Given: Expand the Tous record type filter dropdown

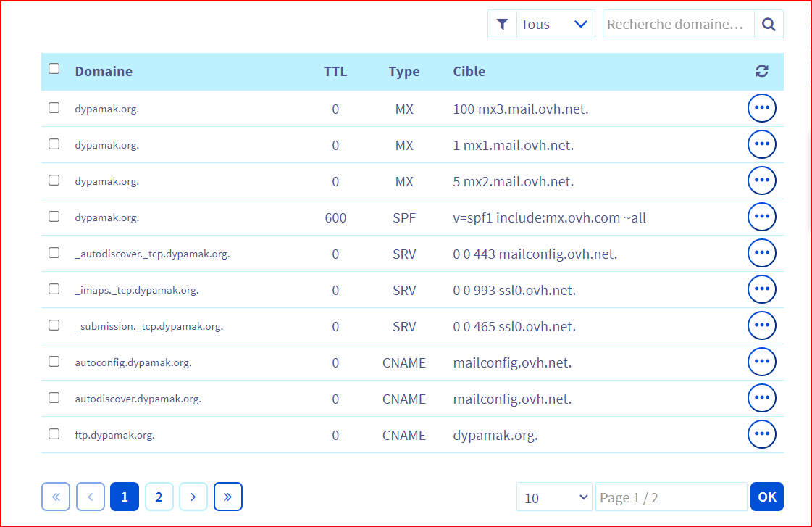Looking at the screenshot, I should (x=554, y=25).
